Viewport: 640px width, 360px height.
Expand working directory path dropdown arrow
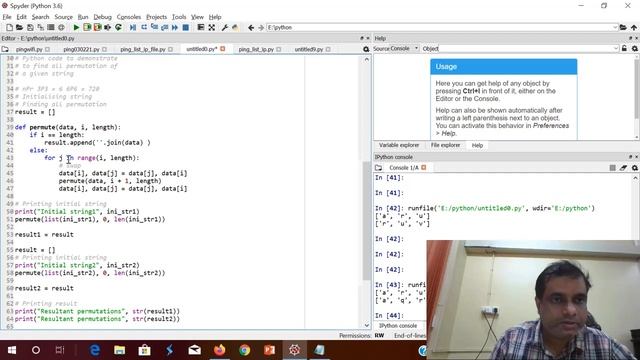pos(615,27)
